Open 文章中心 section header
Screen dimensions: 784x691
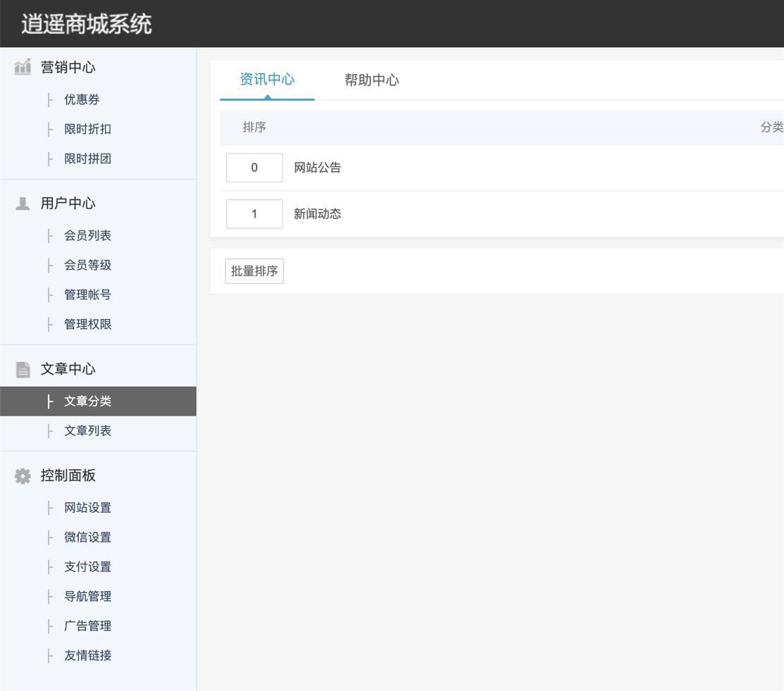(68, 369)
